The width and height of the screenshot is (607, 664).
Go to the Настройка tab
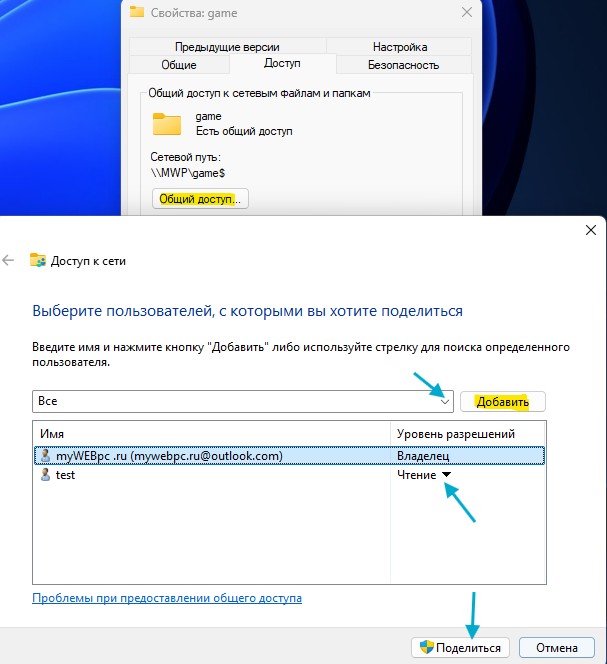(399, 47)
